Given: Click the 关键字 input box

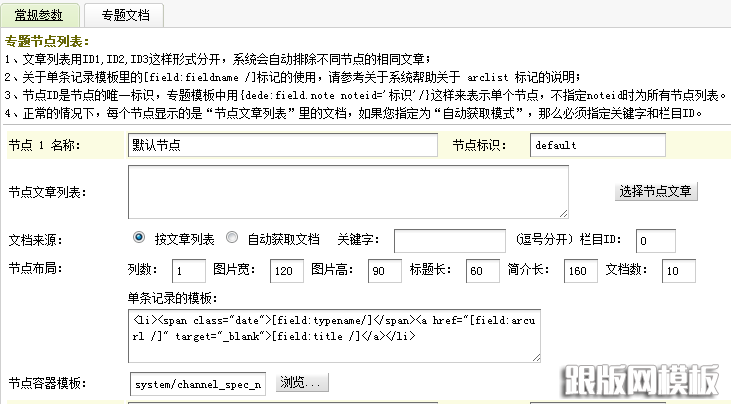Looking at the screenshot, I should point(449,241).
